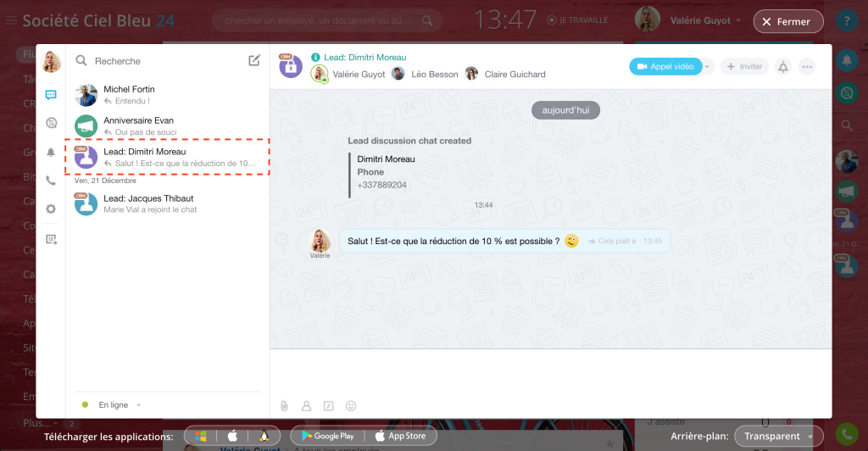Open the phone calls icon in sidebar
The height and width of the screenshot is (451, 868).
click(x=51, y=181)
